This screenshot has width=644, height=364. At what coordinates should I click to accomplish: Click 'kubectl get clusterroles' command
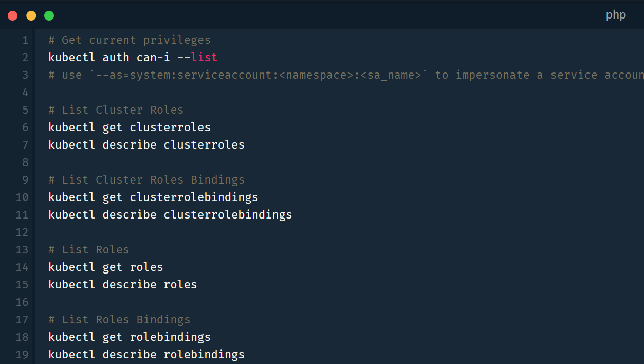click(x=130, y=128)
